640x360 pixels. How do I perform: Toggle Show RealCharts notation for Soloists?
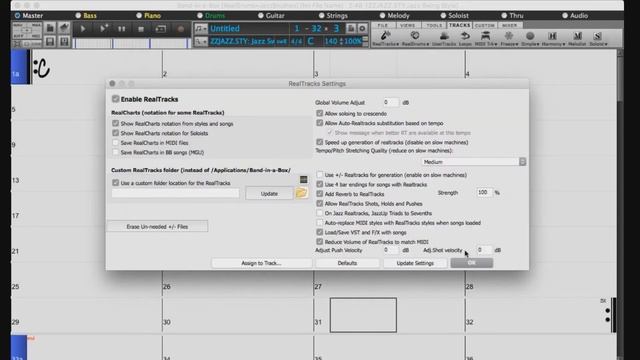pos(116,133)
